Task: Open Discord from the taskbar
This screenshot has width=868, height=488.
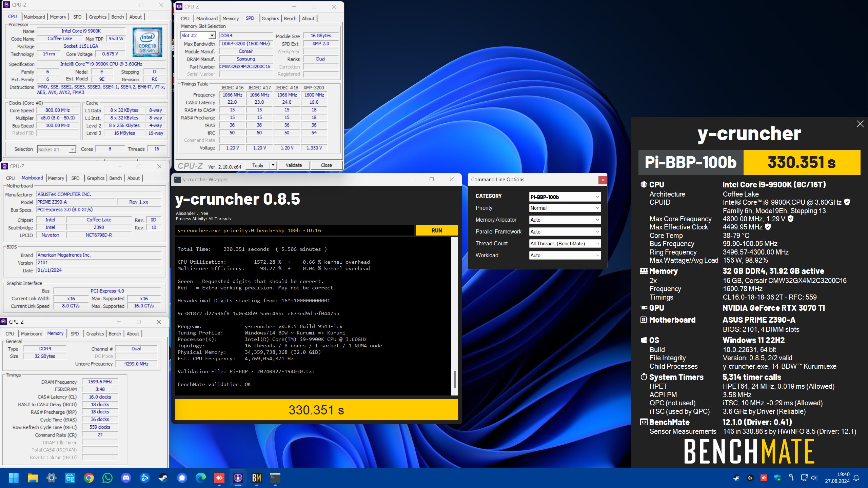Action: [x=126, y=478]
